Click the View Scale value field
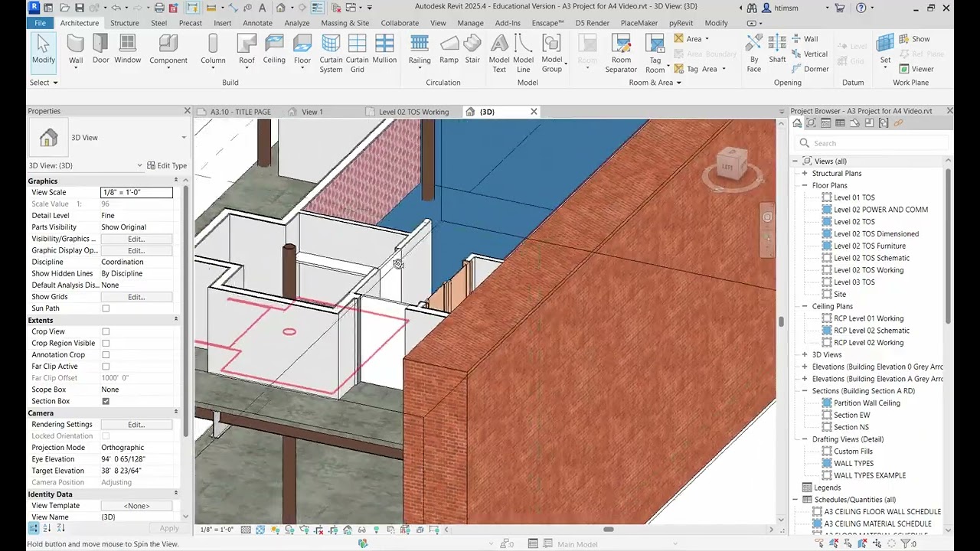The height and width of the screenshot is (551, 980). [137, 192]
